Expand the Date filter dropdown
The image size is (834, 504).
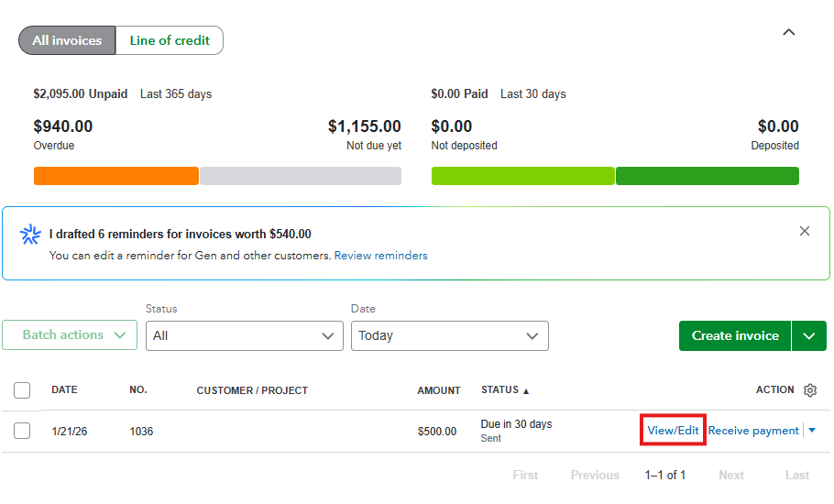point(450,335)
